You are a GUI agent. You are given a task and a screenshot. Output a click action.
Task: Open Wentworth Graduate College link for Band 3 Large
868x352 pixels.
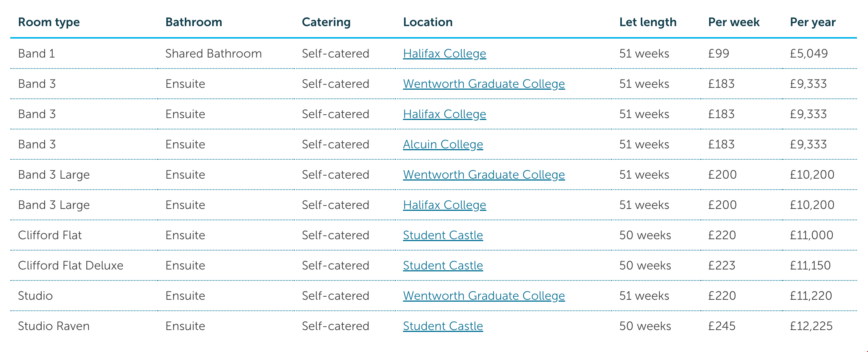point(484,174)
